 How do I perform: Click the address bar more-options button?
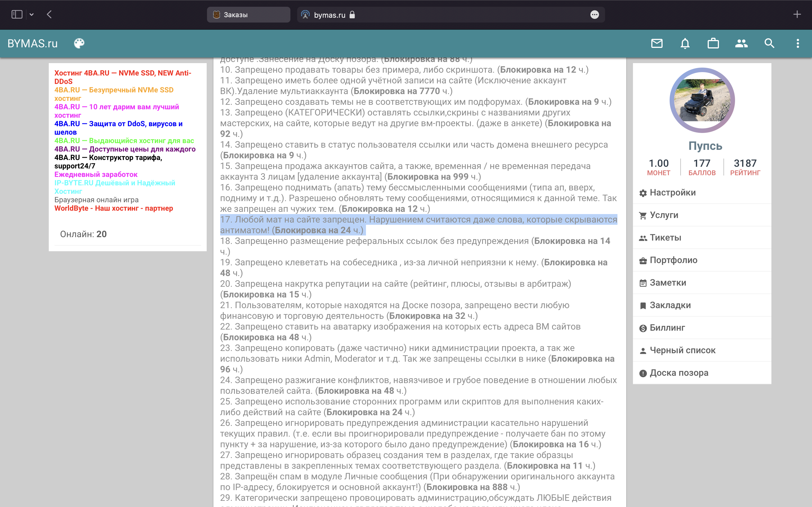[x=594, y=15]
